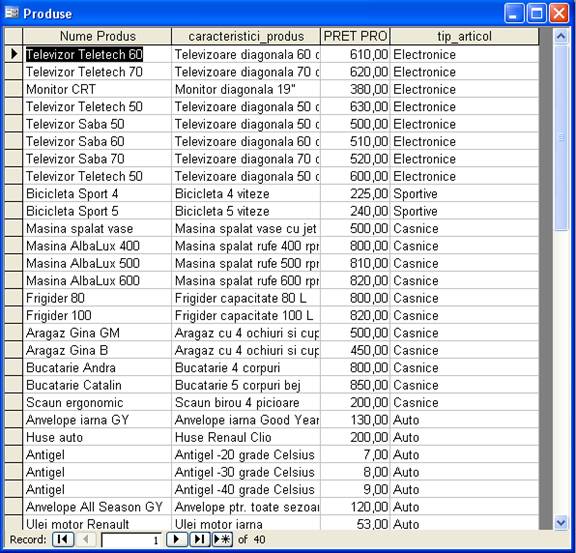Viewport: 576px width, 553px height.
Task: Click Sportive cell in Bicicleta Sport 5 row
Action: [x=464, y=211]
